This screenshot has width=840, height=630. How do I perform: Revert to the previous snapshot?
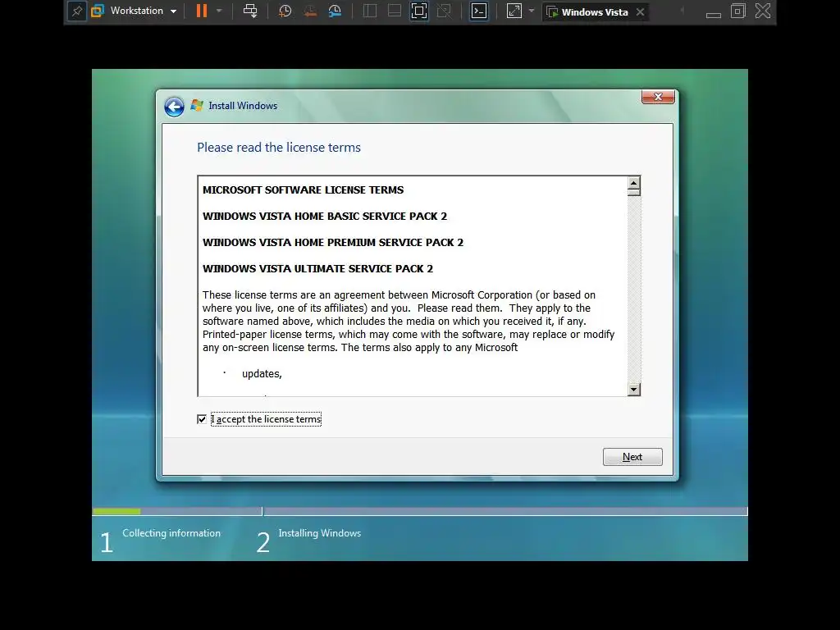tap(309, 11)
